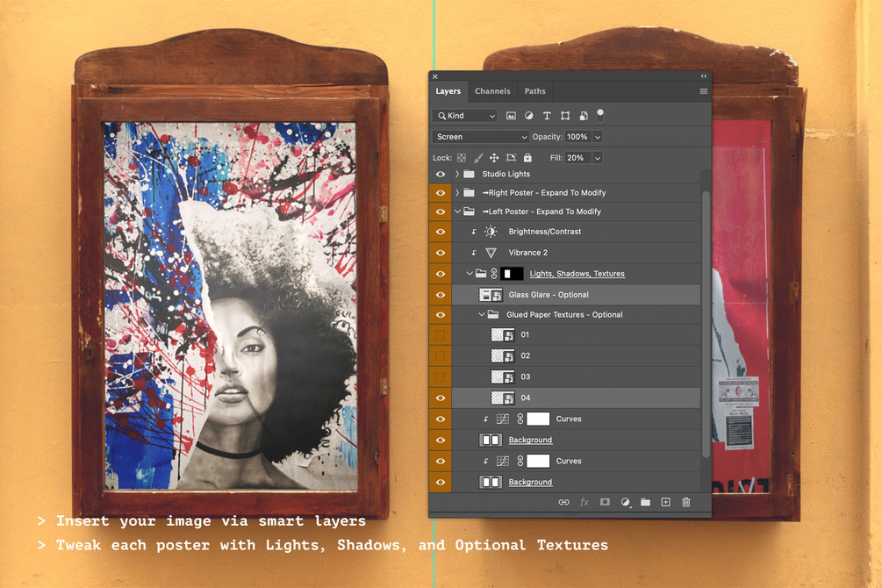Viewport: 882px width, 588px height.
Task: Collapse Glued Paper Textures group
Action: 481,314
